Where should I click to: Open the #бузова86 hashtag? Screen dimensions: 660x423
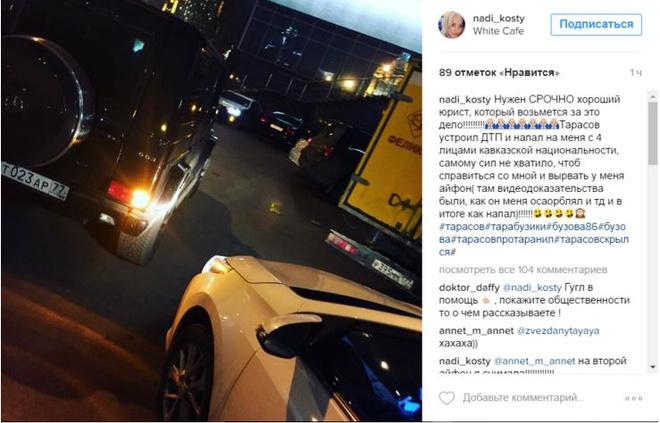pyautogui.click(x=572, y=227)
